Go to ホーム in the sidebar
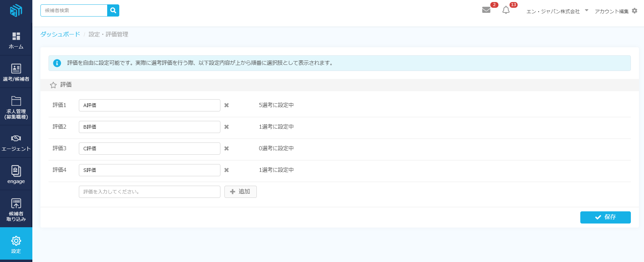Viewport: 644px width, 262px height. pyautogui.click(x=16, y=41)
